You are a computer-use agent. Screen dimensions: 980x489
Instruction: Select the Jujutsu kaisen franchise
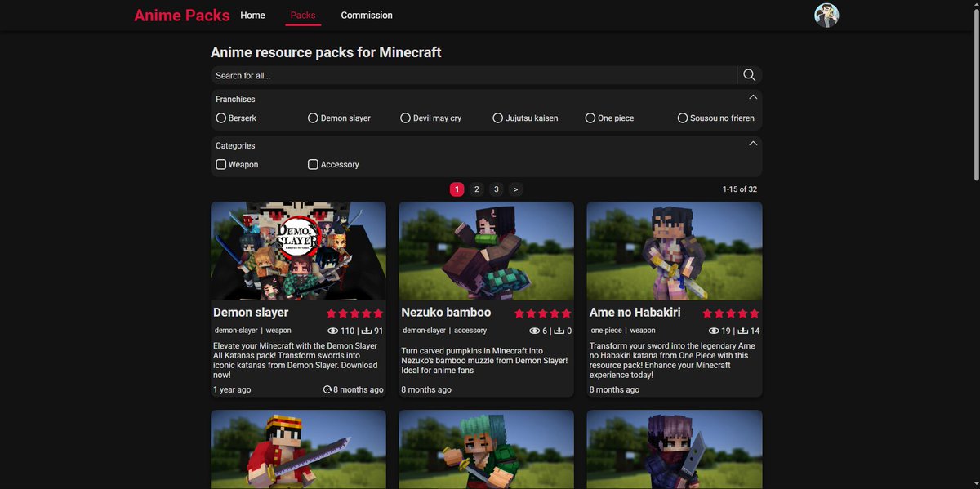click(526, 118)
